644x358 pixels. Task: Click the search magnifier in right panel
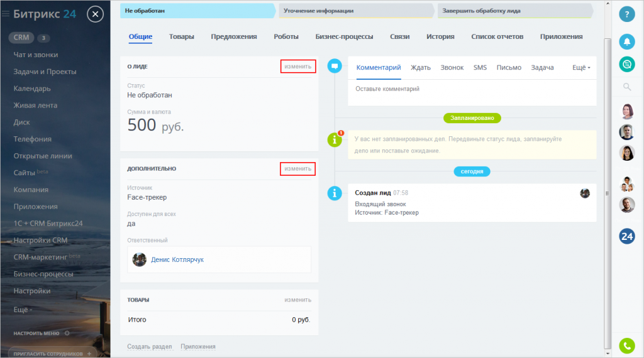pos(627,87)
